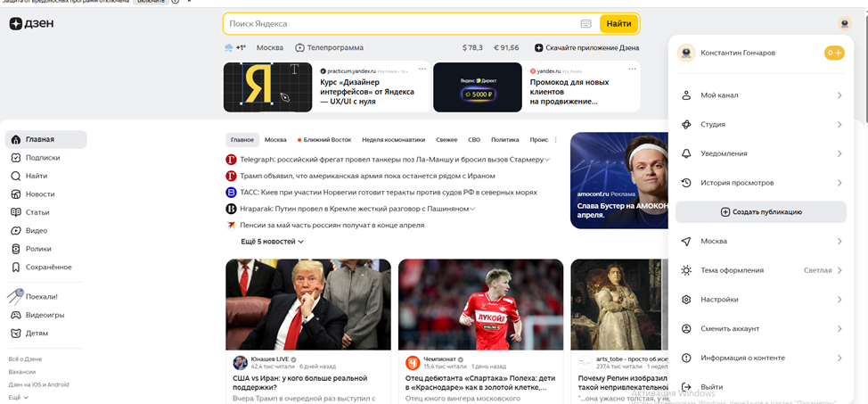Screen dimensions: 868x404
Task: Click the Настройки gear icon
Action: tap(686, 300)
